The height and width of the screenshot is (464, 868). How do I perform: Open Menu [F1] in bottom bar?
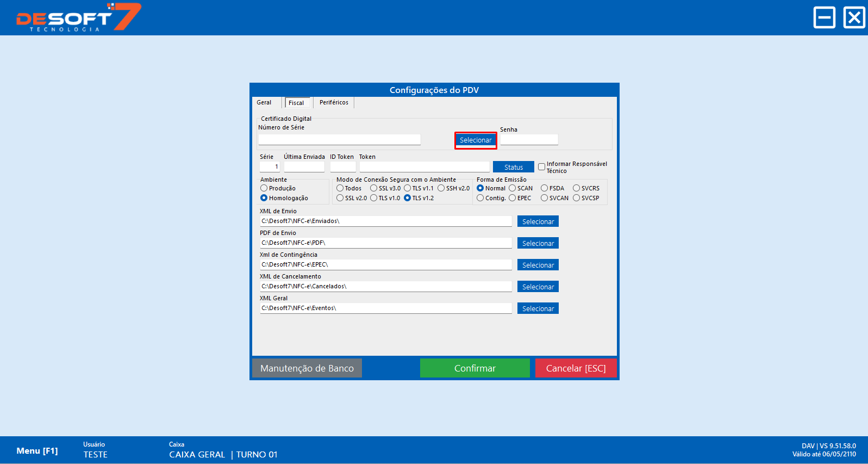[37, 451]
